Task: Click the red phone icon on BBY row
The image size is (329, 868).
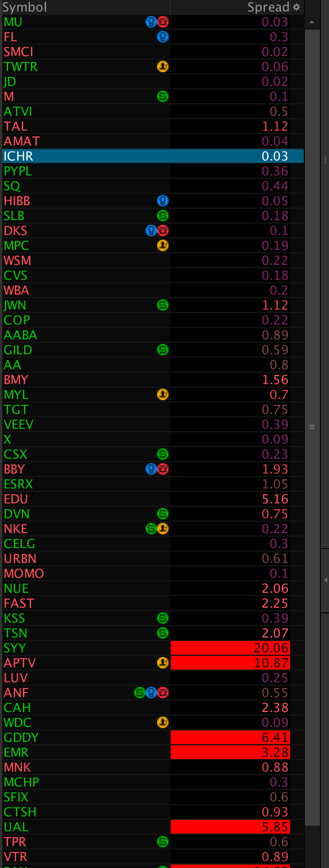Action: [x=163, y=470]
